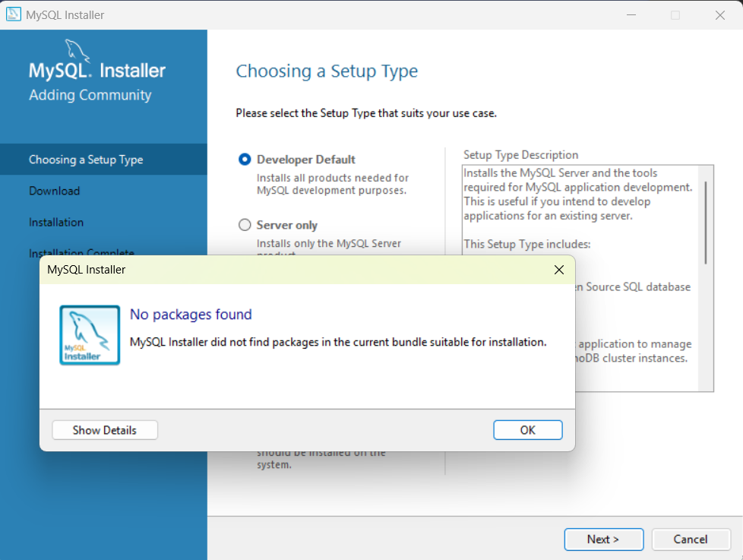
Task: Go to the Download step in sidebar
Action: point(54,191)
